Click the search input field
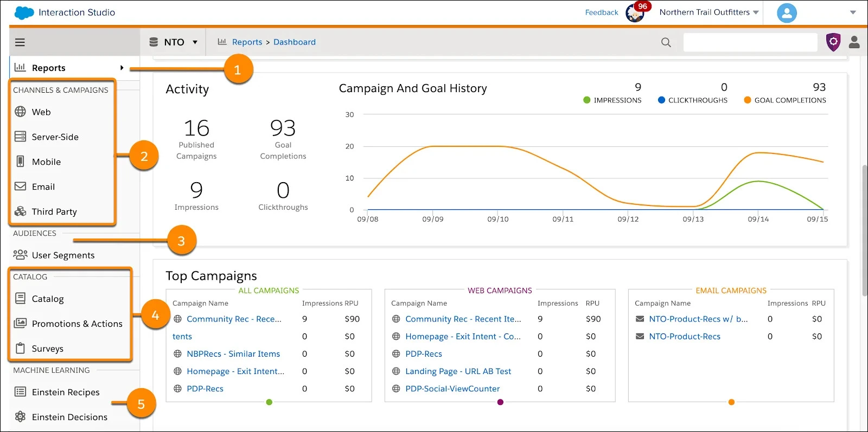Image resolution: width=868 pixels, height=432 pixels. coord(750,42)
